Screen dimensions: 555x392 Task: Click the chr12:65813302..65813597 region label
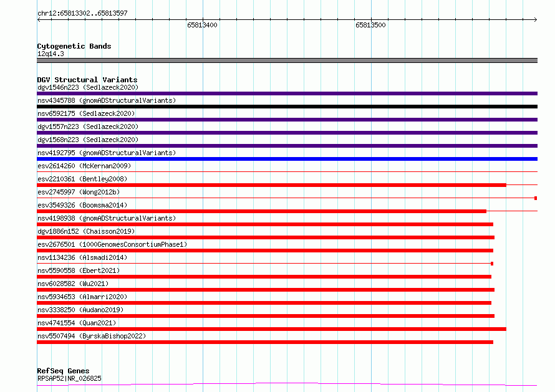click(x=82, y=14)
